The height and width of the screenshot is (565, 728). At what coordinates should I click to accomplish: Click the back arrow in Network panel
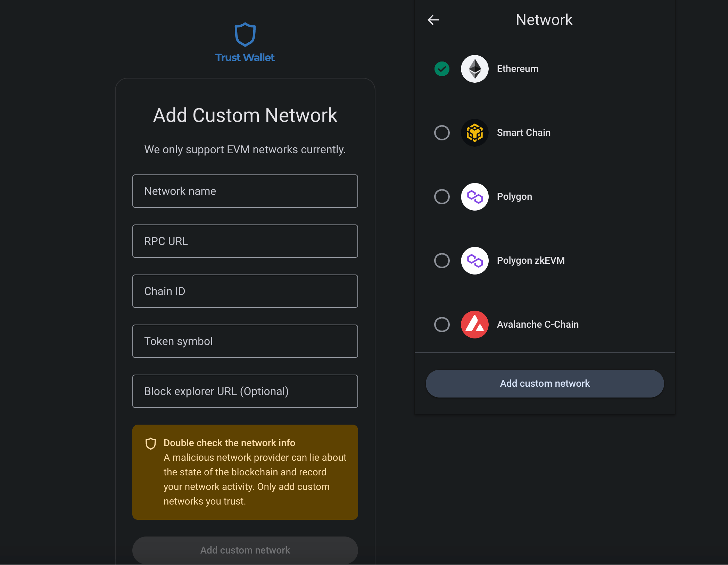tap(433, 20)
